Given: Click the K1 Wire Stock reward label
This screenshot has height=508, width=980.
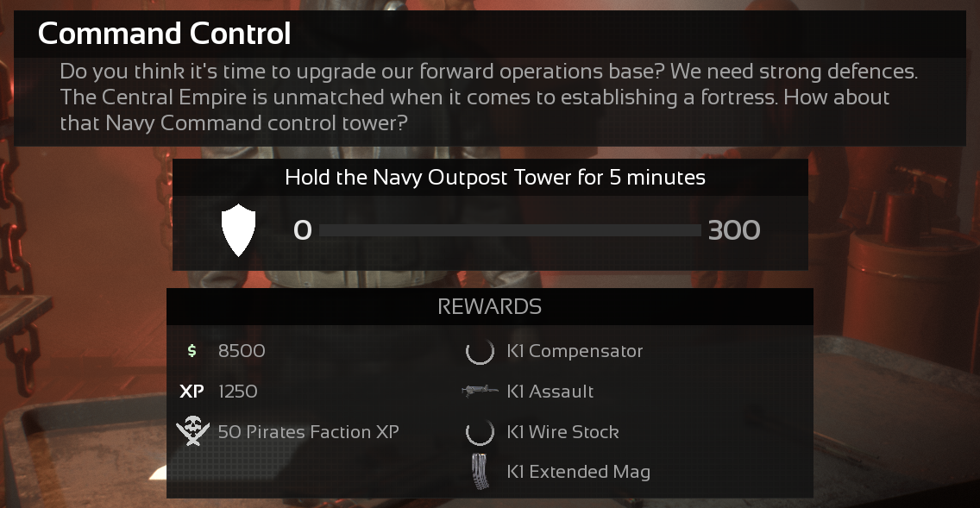Looking at the screenshot, I should pyautogui.click(x=562, y=431).
